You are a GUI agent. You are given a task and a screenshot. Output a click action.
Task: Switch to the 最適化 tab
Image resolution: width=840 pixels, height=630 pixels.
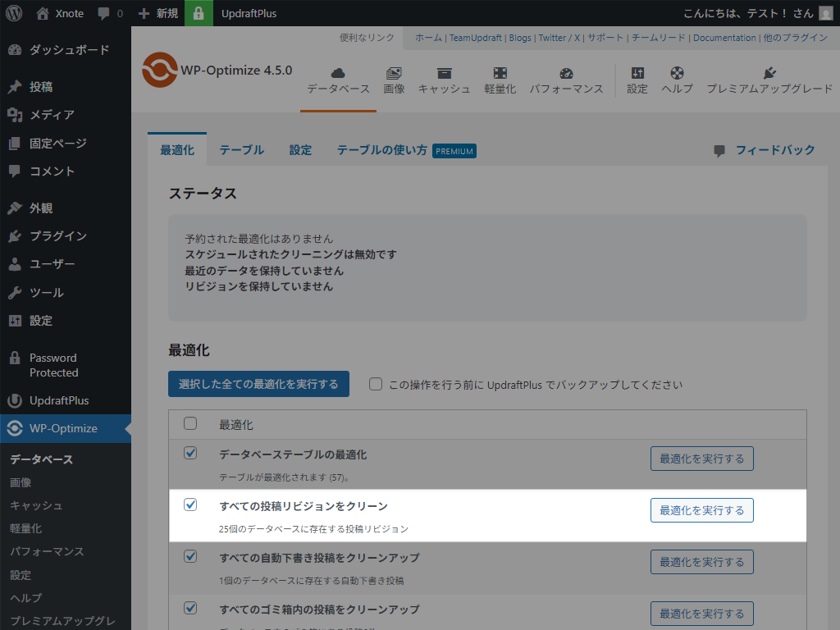[177, 150]
